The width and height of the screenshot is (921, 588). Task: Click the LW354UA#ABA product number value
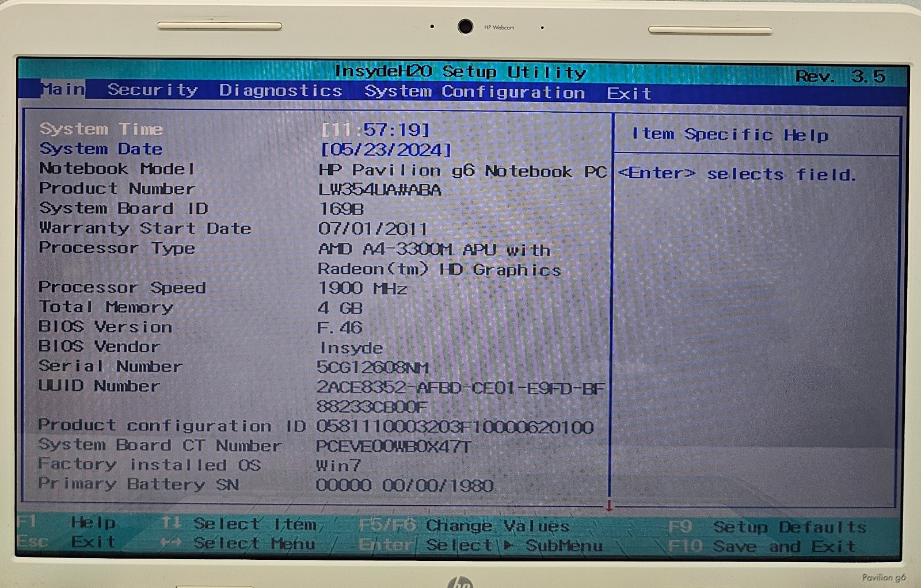pos(380,190)
